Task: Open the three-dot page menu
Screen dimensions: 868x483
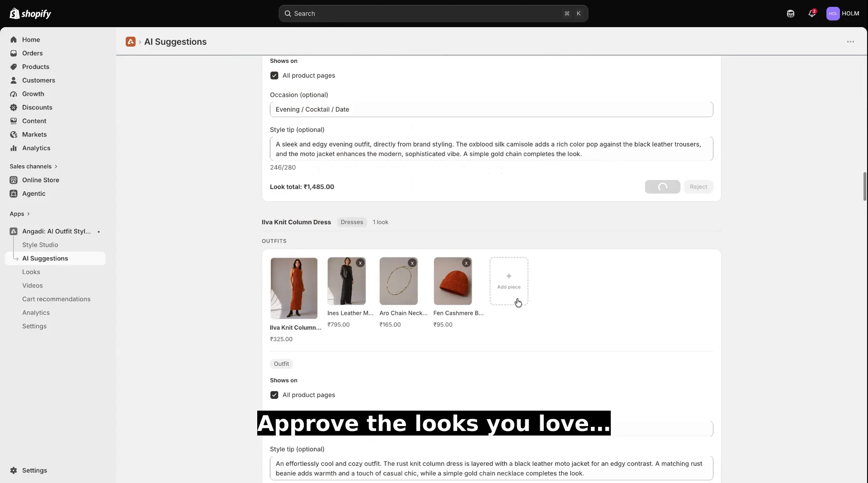Action: click(x=850, y=42)
